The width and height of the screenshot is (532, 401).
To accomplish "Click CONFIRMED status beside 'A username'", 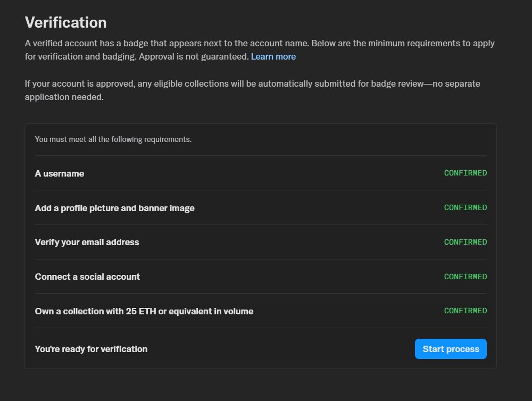I will [465, 173].
